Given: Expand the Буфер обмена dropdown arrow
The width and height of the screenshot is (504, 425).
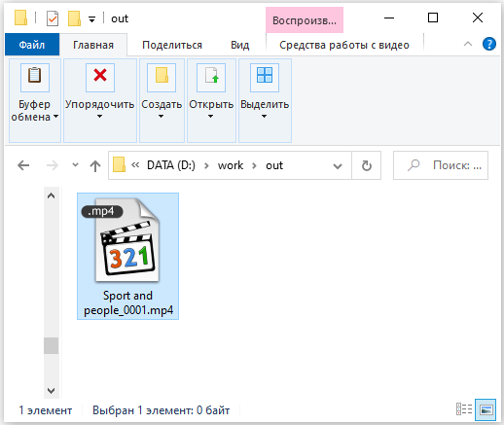Looking at the screenshot, I should click(56, 116).
